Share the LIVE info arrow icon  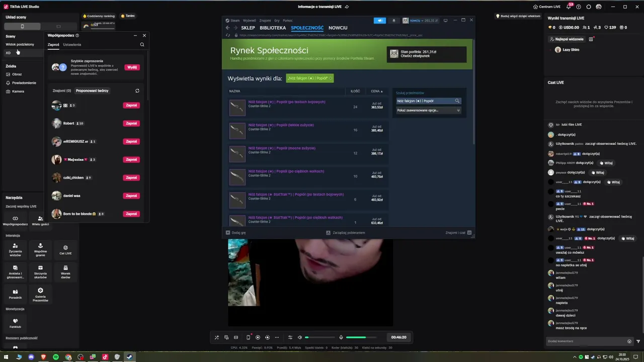tap(347, 7)
